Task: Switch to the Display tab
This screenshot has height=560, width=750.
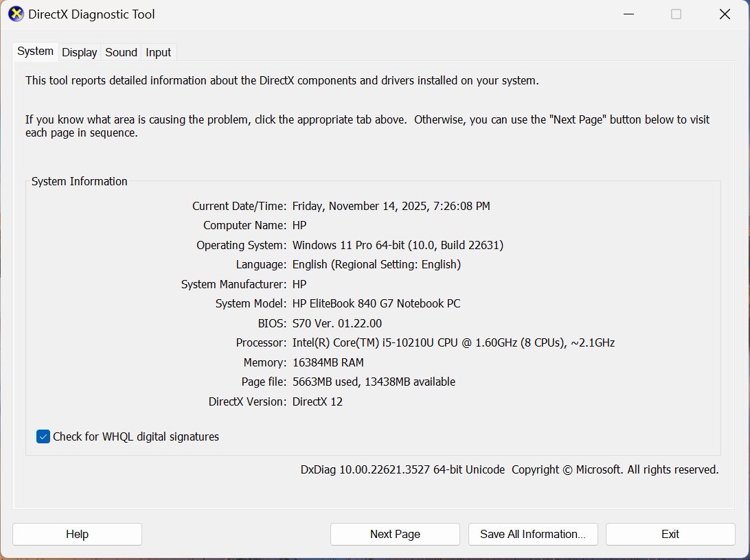Action: (x=79, y=52)
